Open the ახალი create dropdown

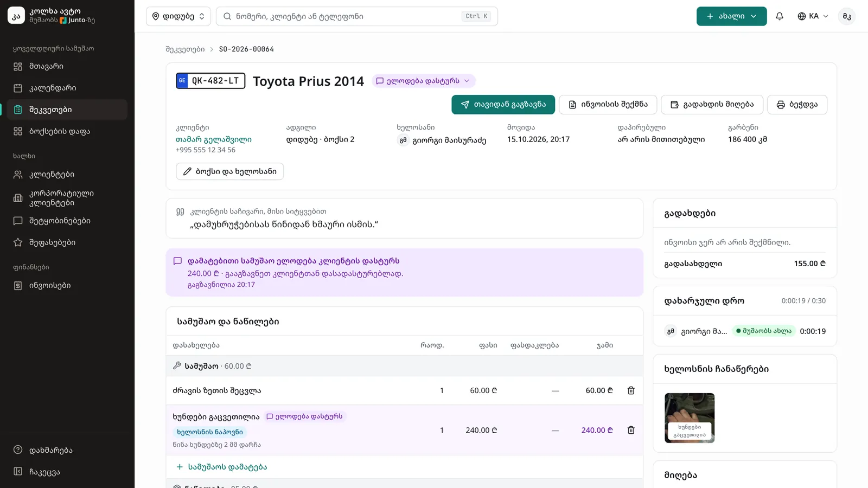tap(731, 16)
